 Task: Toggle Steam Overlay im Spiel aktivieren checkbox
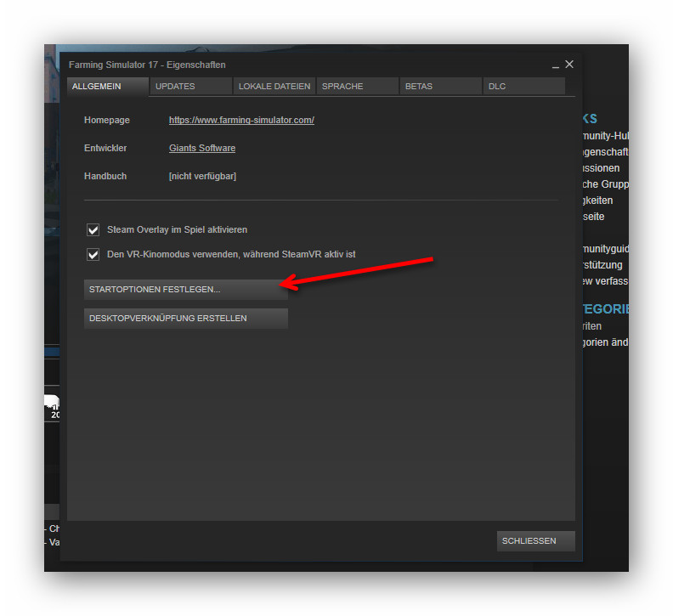93,229
